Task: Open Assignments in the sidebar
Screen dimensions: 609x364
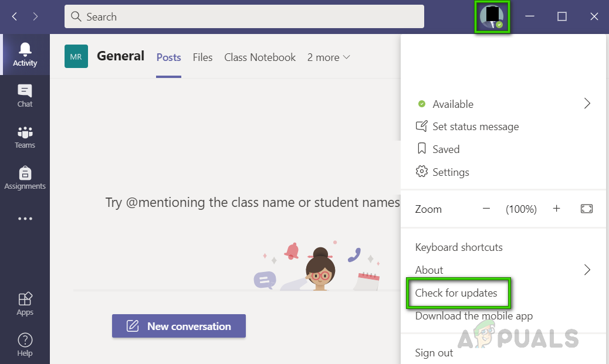Action: 25,178
